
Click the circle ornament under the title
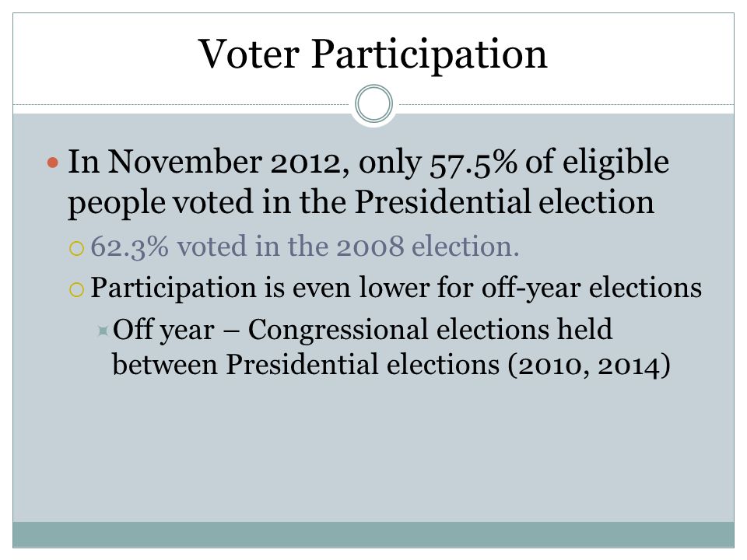[374, 103]
